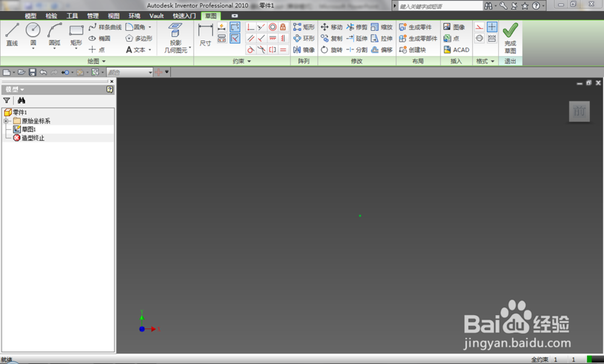Toggle the centerline format button
Screen dimensions: 604x364
[x=479, y=38]
